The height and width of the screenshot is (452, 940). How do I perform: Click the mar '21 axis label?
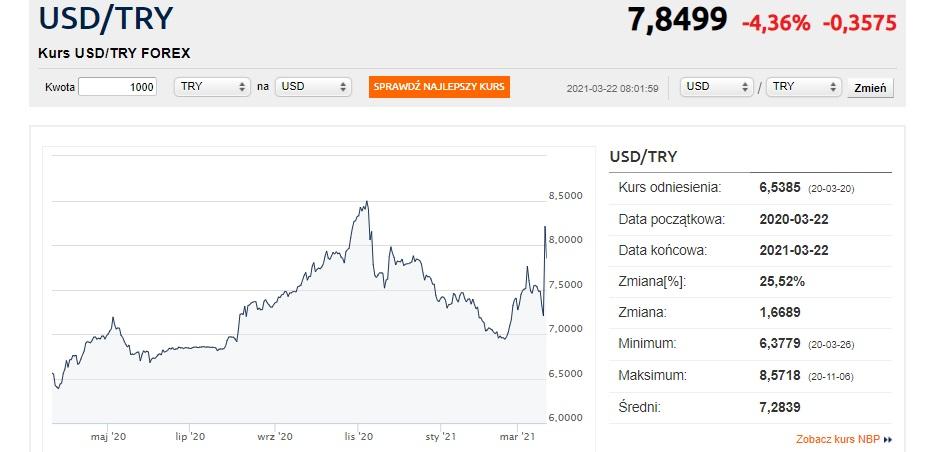[517, 436]
